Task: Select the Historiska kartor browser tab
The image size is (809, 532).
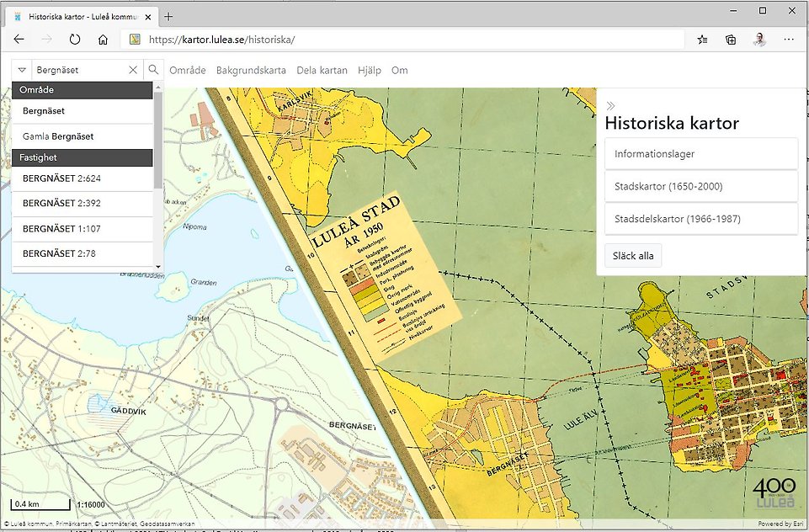Action: [80, 15]
